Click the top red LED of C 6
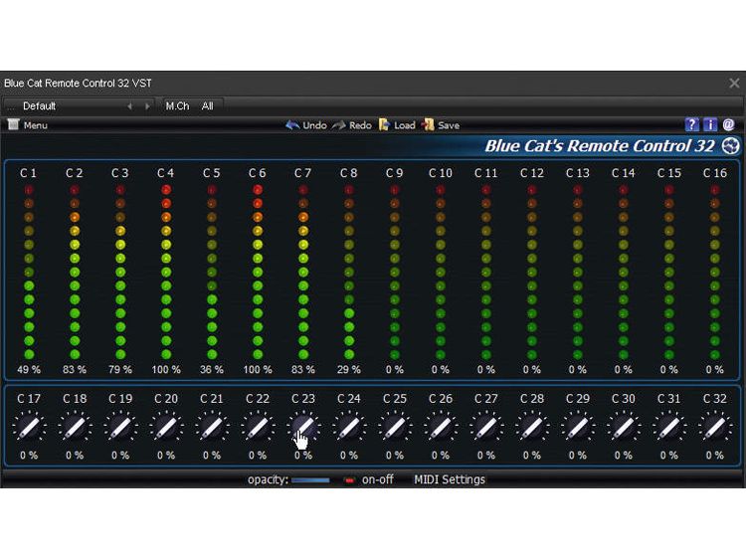The width and height of the screenshot is (746, 560). click(x=258, y=190)
